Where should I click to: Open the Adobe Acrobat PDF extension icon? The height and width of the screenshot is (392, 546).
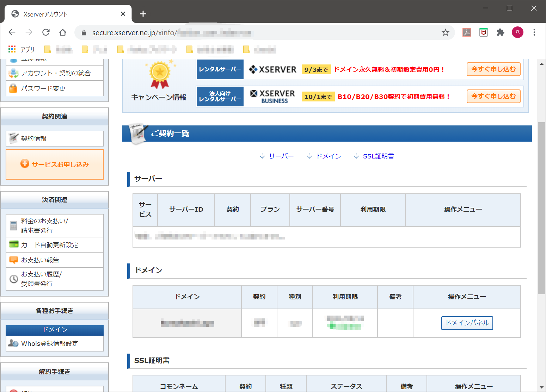[x=467, y=32]
